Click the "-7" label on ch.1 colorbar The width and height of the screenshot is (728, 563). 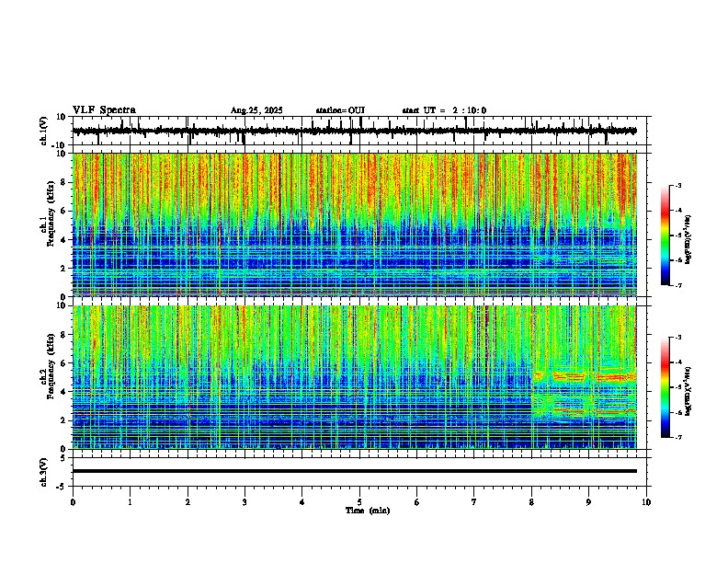677,285
